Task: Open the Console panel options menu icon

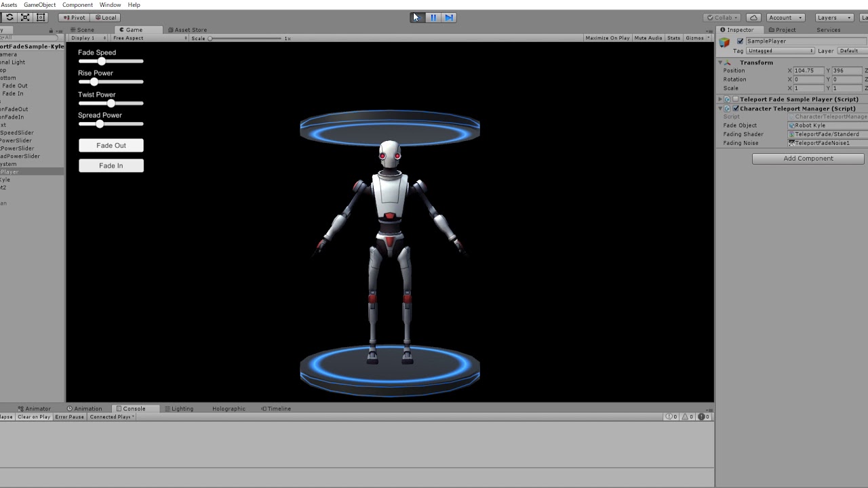Action: pyautogui.click(x=709, y=409)
